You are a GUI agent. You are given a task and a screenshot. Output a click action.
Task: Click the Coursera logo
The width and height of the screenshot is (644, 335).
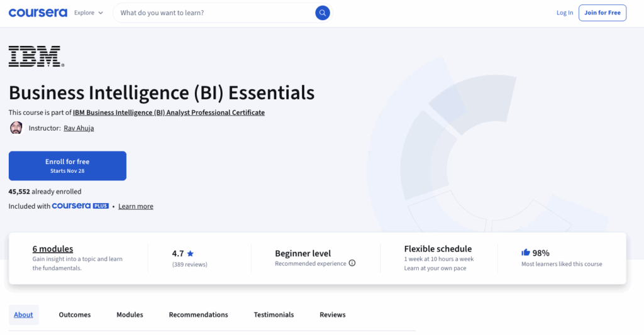point(38,13)
